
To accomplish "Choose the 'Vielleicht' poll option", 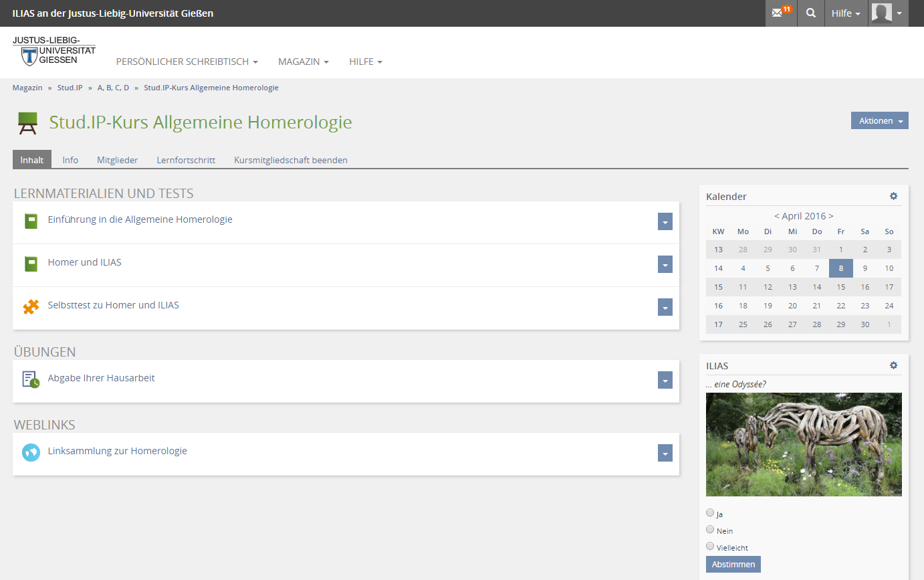I will (710, 547).
